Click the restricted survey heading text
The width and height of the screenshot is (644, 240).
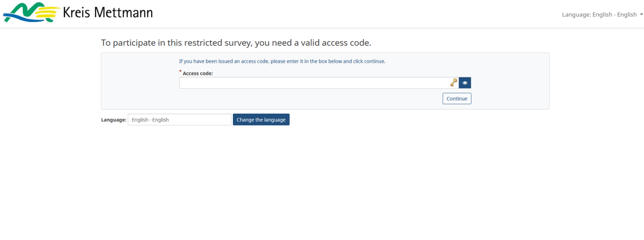coord(236,43)
